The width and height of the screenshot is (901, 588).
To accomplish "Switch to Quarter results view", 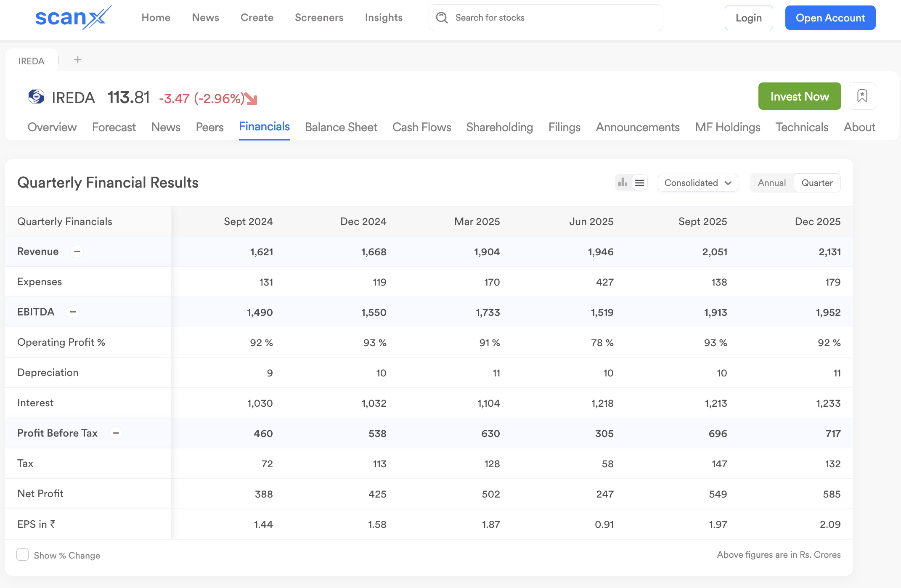I will tap(816, 183).
